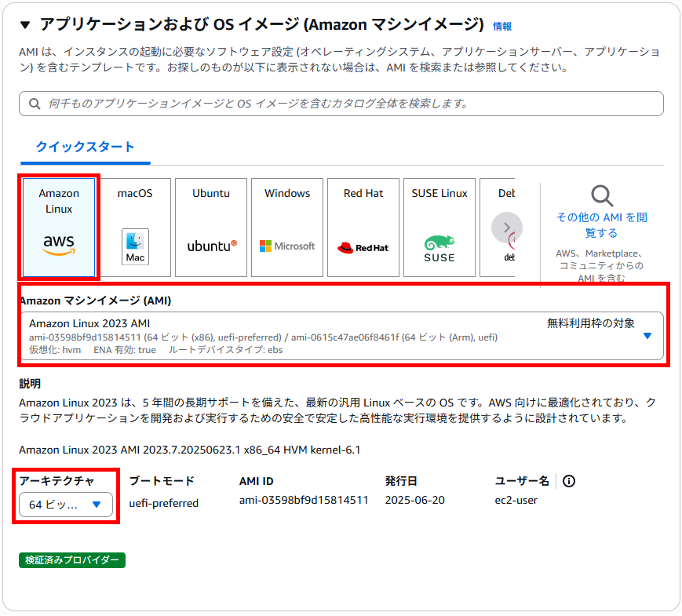
Task: Click the aws logo icon
Action: click(59, 245)
